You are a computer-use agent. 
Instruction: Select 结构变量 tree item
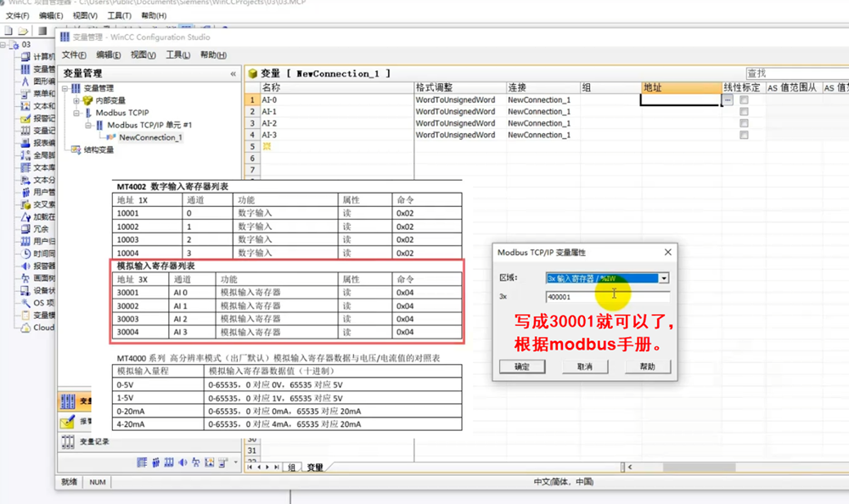click(98, 150)
